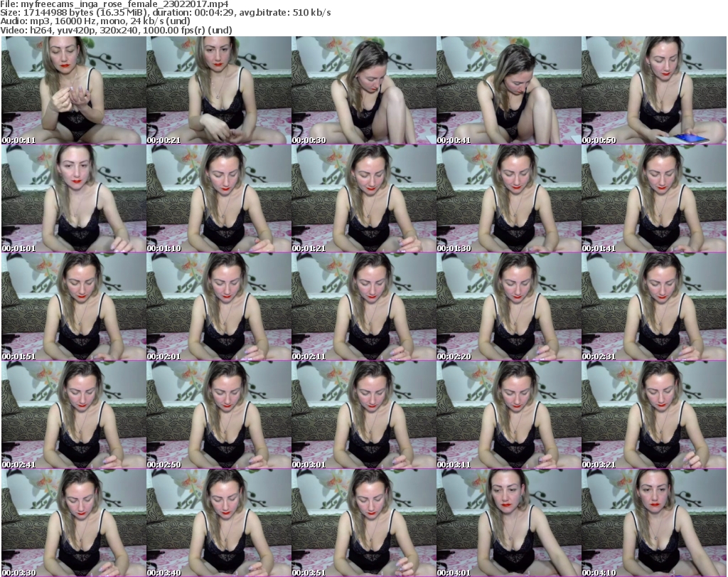Select the thumbnail frame at 00:01:30
The height and width of the screenshot is (577, 728).
508,198
